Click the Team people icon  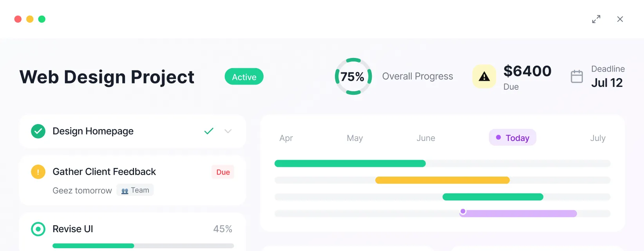tap(124, 190)
